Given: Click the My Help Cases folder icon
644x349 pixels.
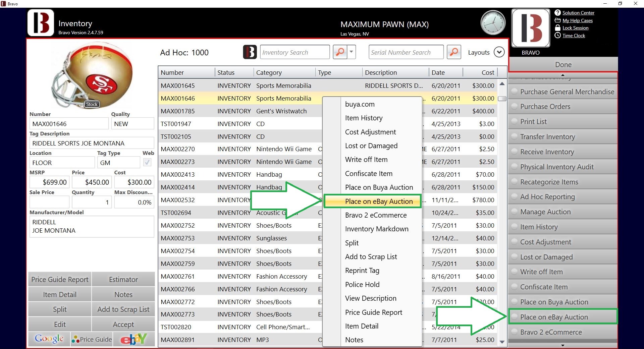Looking at the screenshot, I should pos(557,20).
